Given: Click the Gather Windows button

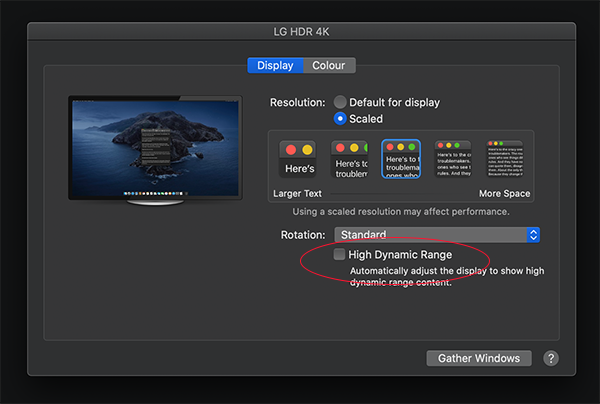Looking at the screenshot, I should tap(479, 358).
